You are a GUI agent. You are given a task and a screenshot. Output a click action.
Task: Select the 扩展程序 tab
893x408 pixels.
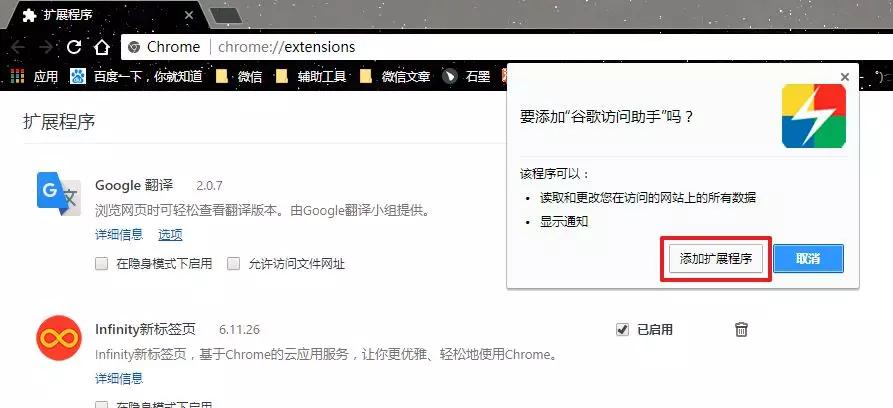pos(106,15)
